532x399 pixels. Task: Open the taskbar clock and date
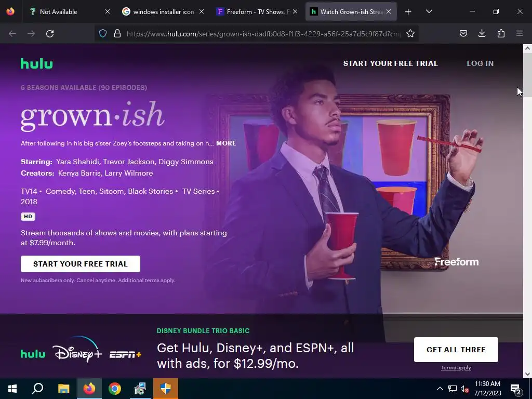pos(487,389)
